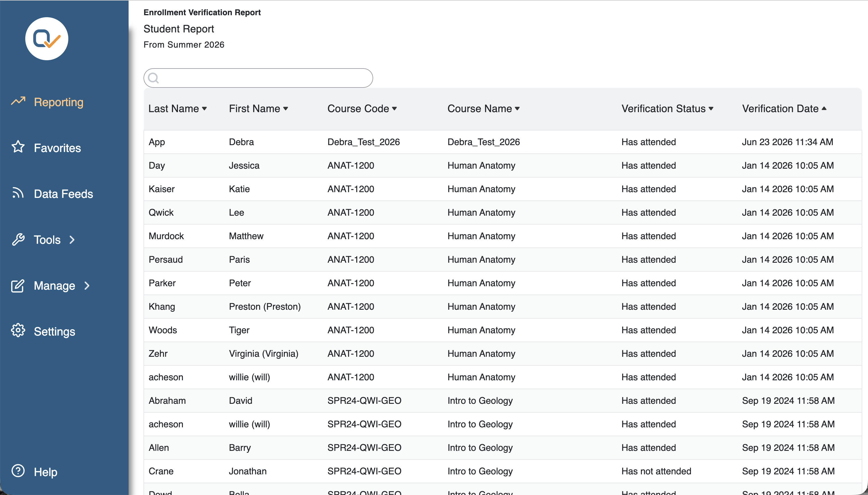The height and width of the screenshot is (495, 868).
Task: Click first name Matthew cell
Action: click(246, 236)
